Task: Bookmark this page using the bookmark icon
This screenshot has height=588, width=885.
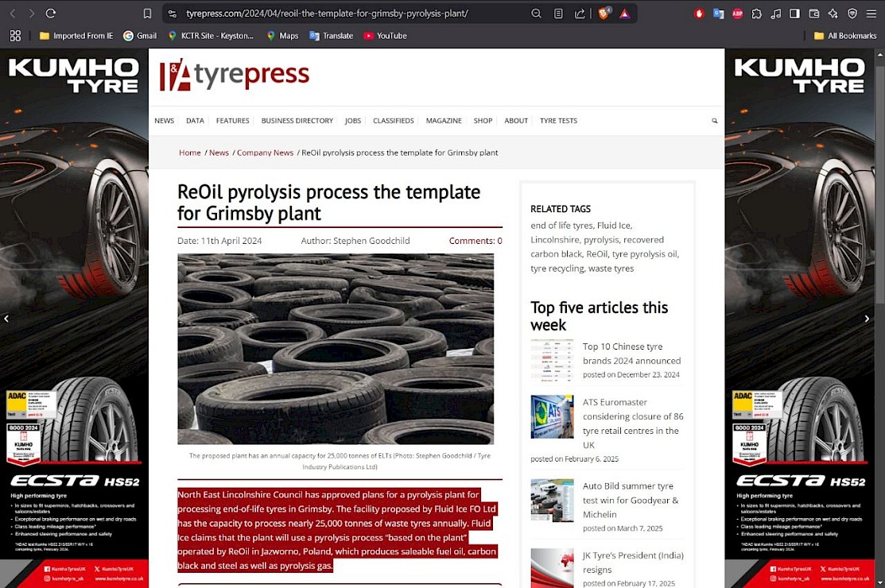Action: point(147,14)
